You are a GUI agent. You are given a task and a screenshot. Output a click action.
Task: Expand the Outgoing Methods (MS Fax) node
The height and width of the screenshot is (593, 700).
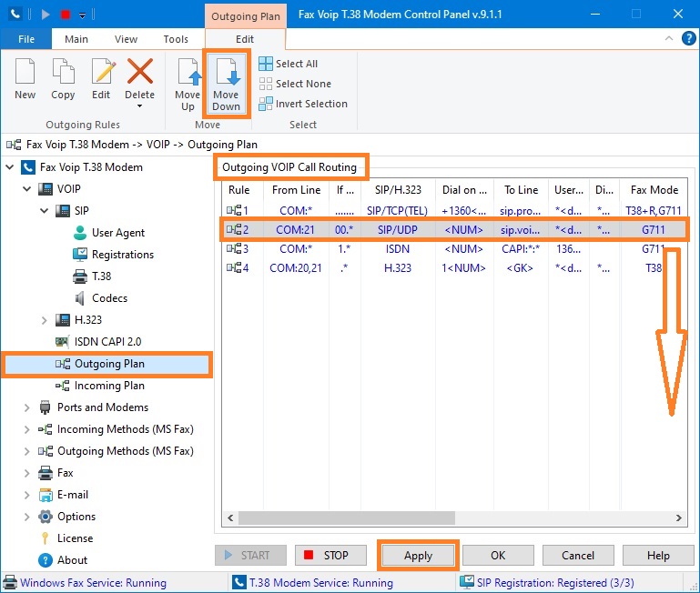tap(26, 451)
